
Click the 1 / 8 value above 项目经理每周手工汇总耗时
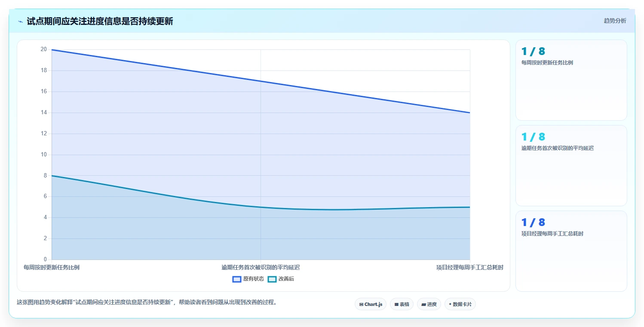[533, 223]
